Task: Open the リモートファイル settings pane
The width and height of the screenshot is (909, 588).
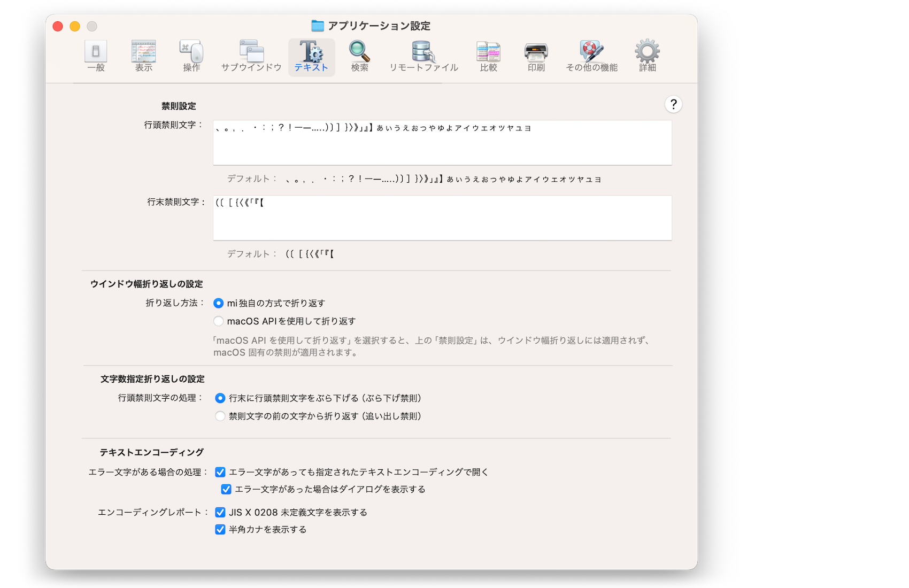Action: click(x=423, y=56)
